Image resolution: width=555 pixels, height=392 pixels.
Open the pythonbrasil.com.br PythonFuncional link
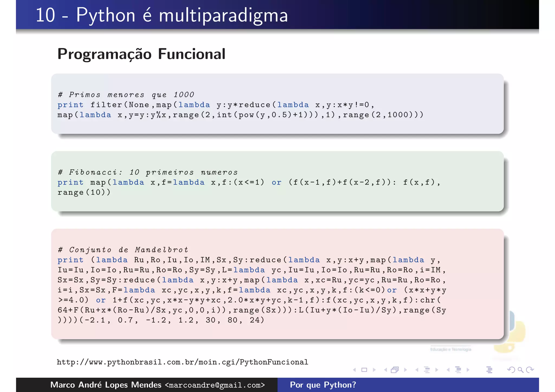click(182, 362)
